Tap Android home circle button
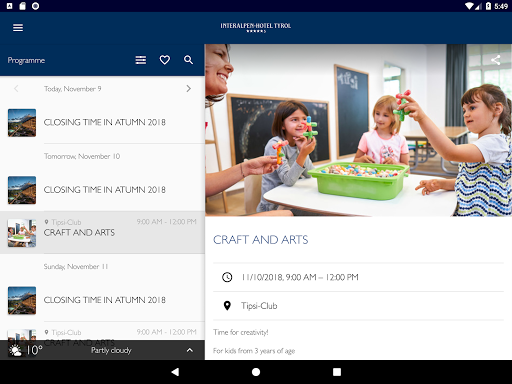 point(256,372)
